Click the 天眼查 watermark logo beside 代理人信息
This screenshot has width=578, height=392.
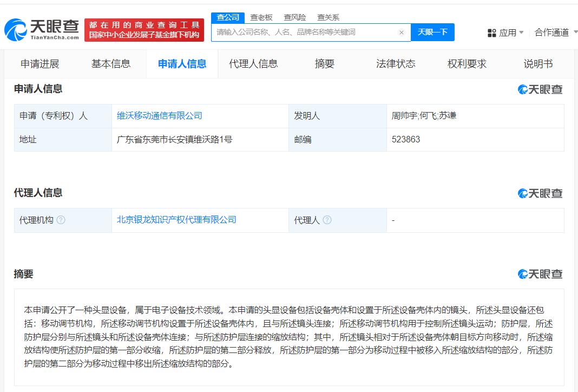[540, 193]
